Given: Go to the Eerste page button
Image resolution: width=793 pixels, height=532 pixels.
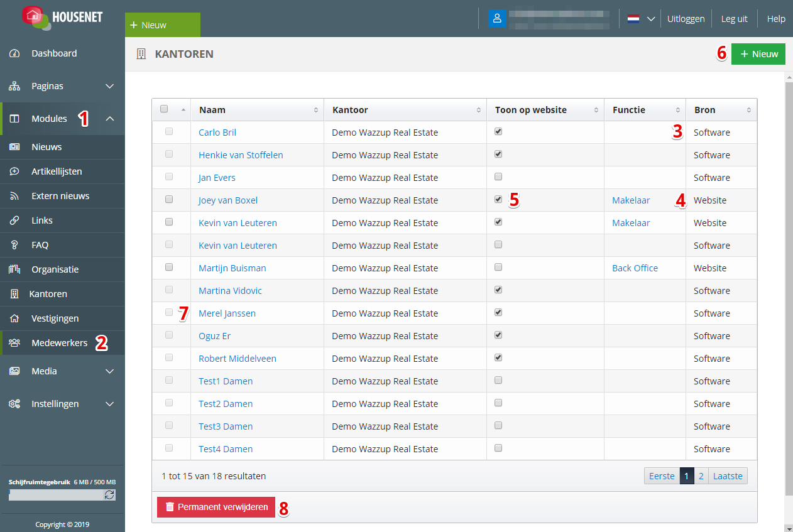Looking at the screenshot, I should pos(662,476).
